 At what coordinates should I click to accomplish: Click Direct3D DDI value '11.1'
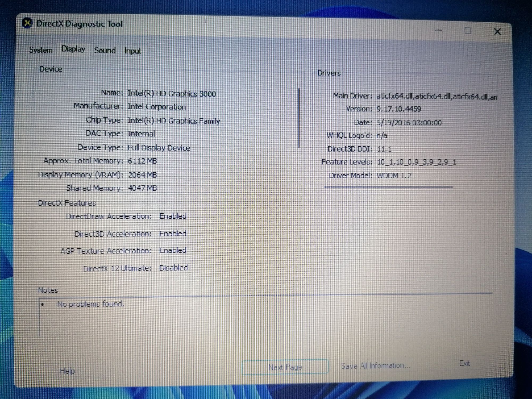[x=384, y=149]
